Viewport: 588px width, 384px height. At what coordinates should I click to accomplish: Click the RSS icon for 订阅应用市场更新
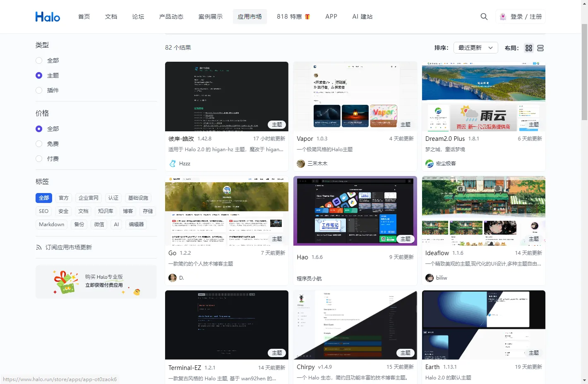[x=38, y=247]
